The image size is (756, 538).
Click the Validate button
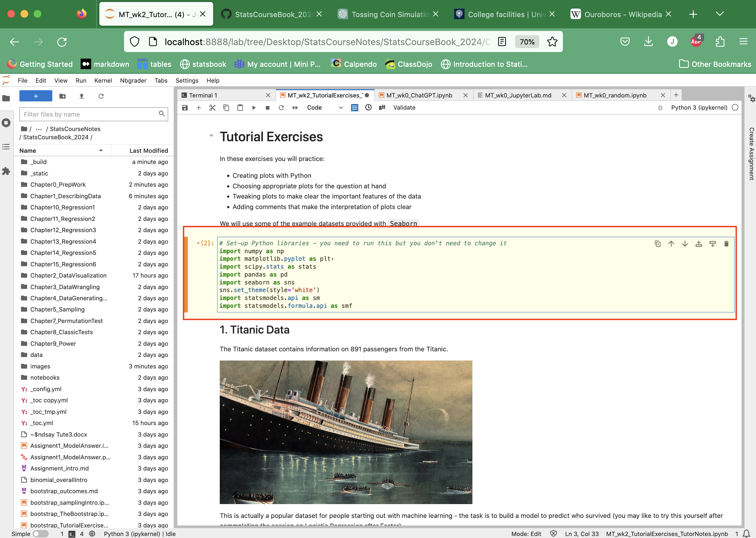404,108
